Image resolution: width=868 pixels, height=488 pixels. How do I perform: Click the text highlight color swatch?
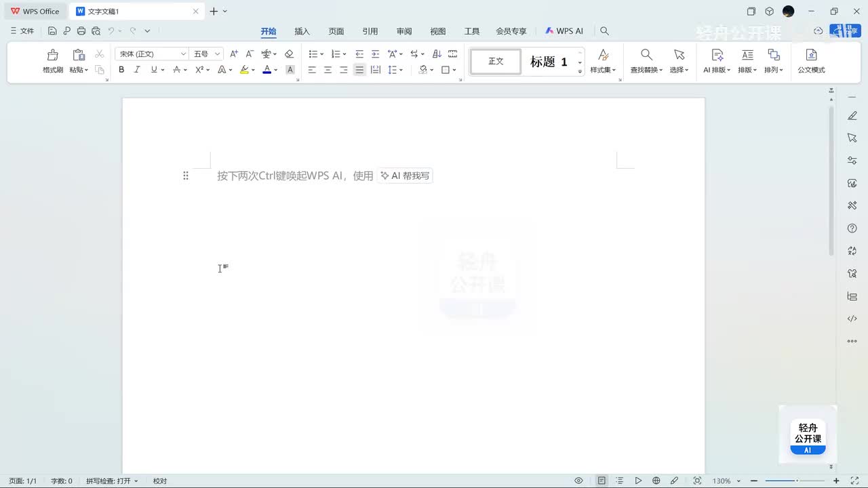pyautogui.click(x=244, y=70)
